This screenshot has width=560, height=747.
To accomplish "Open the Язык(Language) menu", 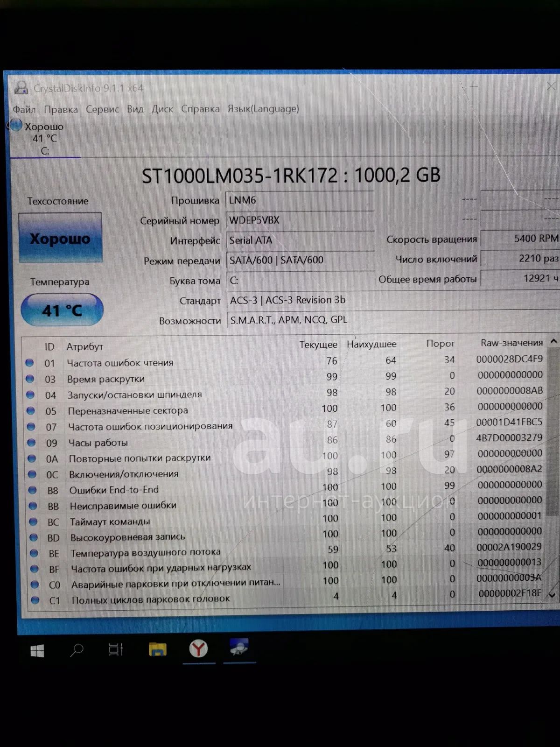I will pos(263,109).
